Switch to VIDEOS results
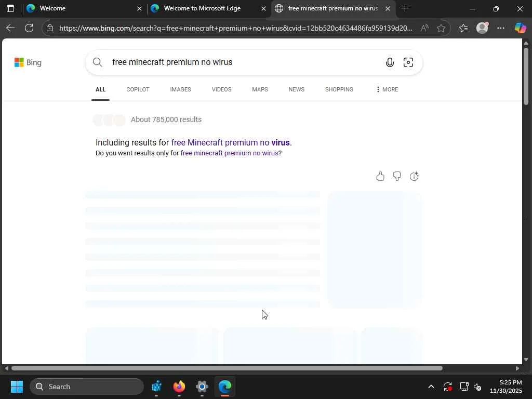The image size is (532, 399). (221, 89)
